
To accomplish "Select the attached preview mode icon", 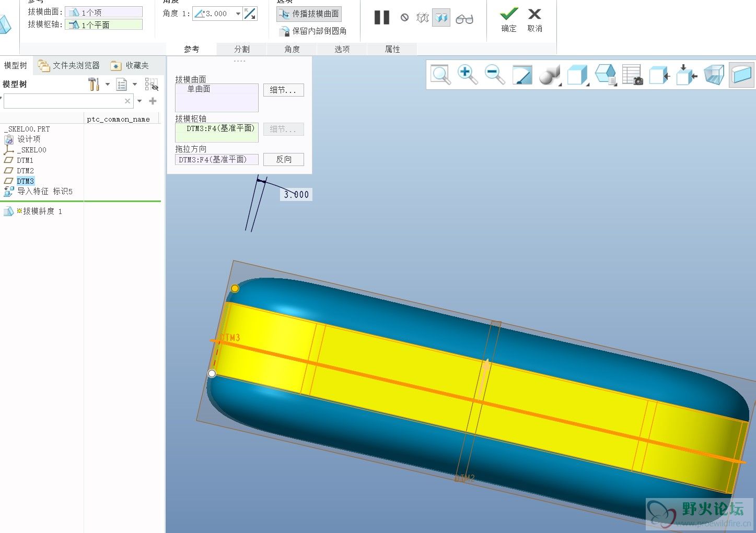I will (441, 18).
